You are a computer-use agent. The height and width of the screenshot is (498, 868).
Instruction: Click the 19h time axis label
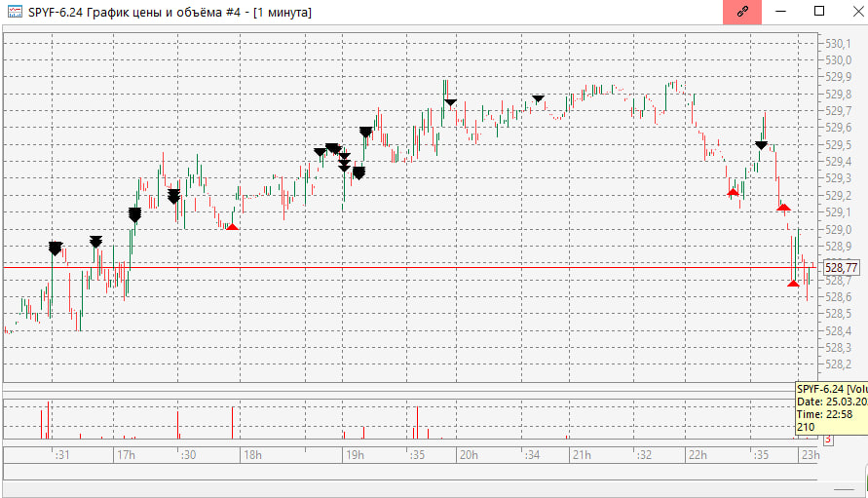tap(355, 455)
